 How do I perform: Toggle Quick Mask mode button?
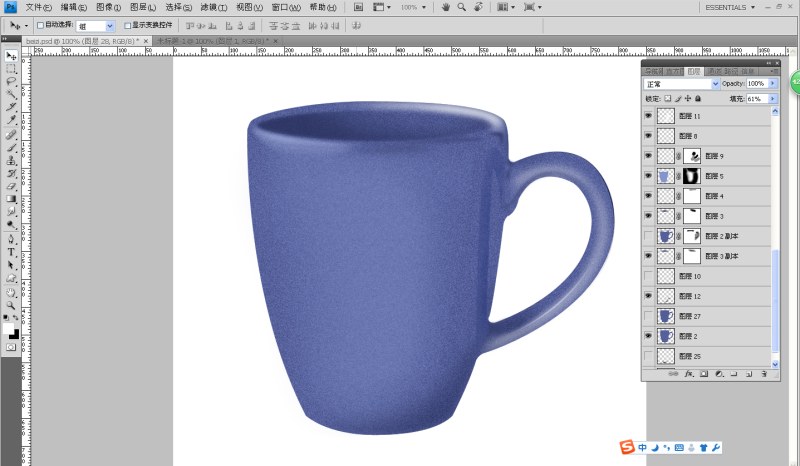click(x=11, y=347)
